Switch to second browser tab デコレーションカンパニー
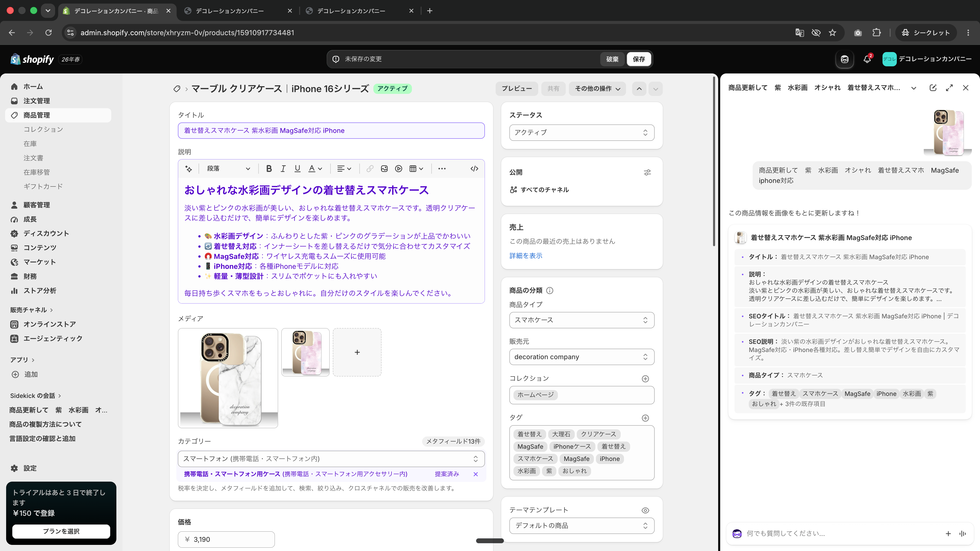The height and width of the screenshot is (551, 980). [x=238, y=11]
